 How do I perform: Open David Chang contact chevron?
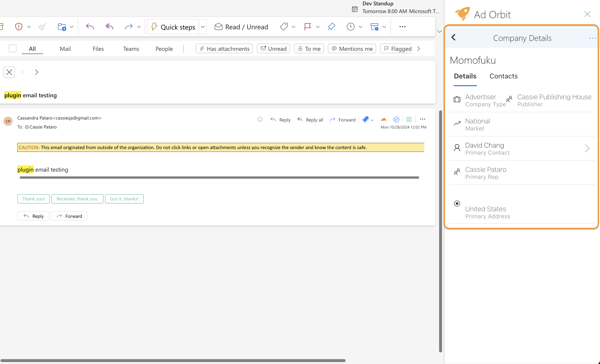click(x=587, y=148)
